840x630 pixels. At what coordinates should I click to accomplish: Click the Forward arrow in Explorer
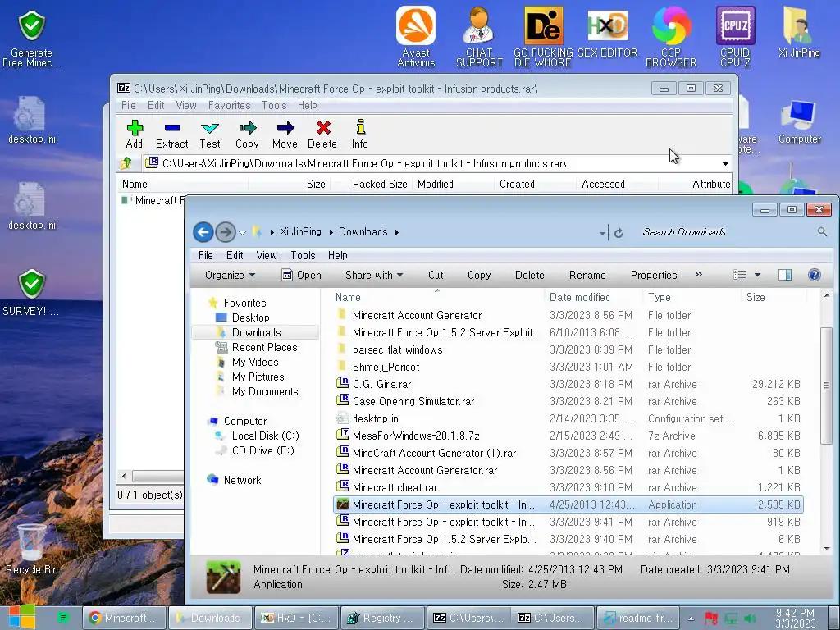226,232
